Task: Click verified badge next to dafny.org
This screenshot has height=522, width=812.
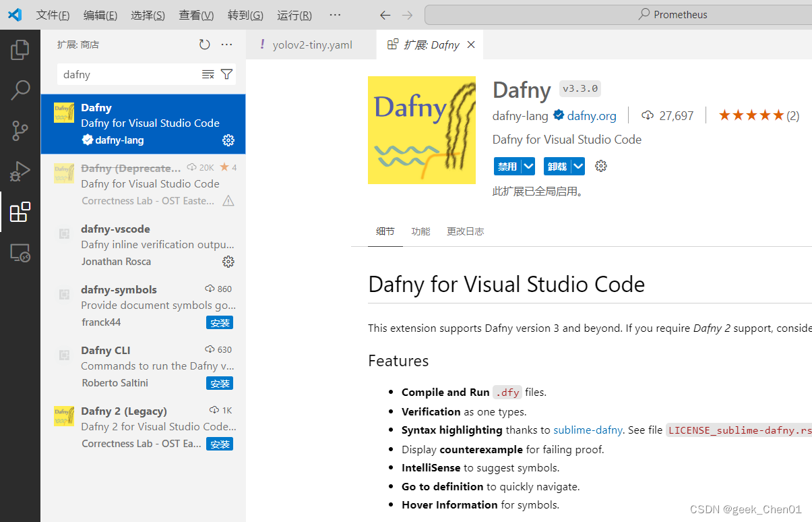Action: 559,115
